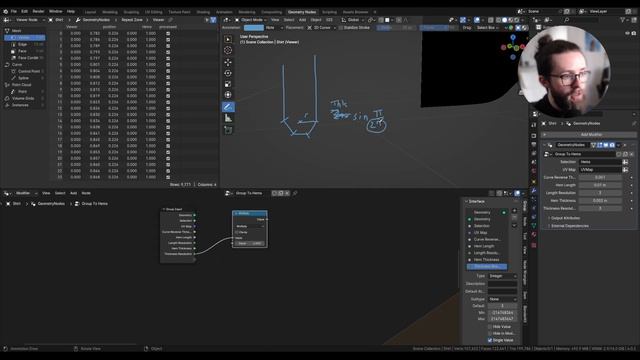Switch to the Layout workspace tab
The image size is (640, 360).
pyautogui.click(x=90, y=12)
